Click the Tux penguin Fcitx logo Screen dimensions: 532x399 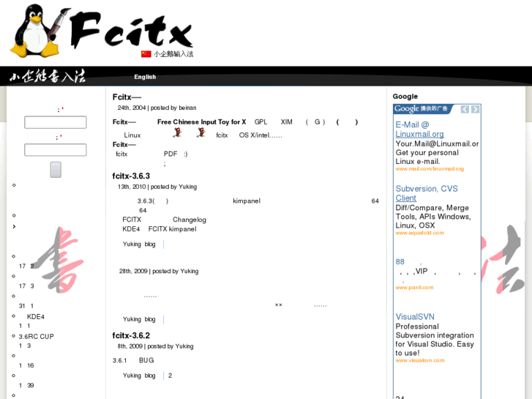(x=102, y=31)
